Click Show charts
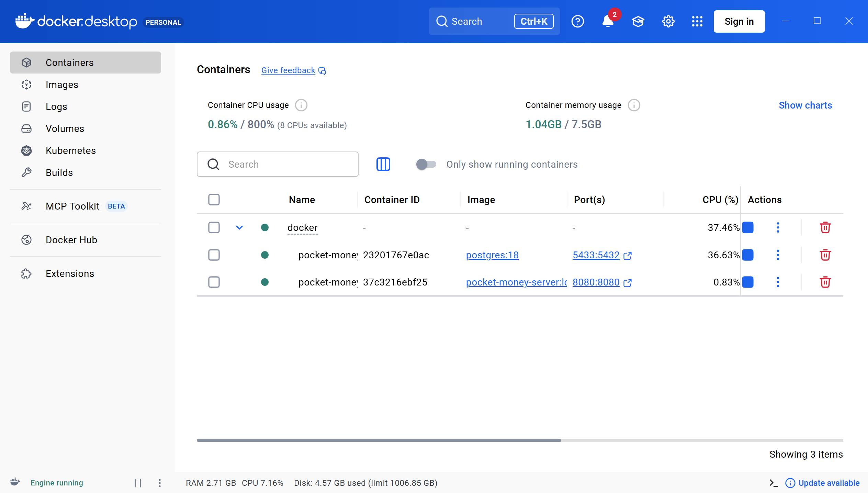 coord(805,105)
